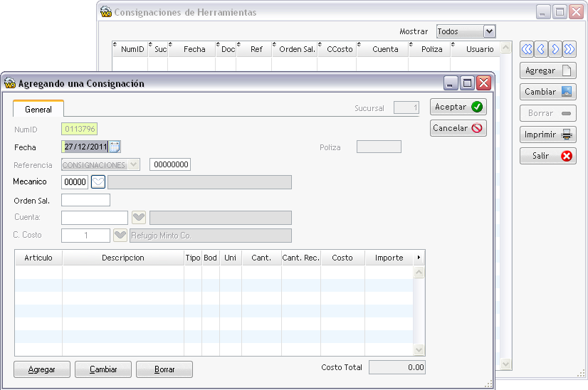
Task: Go to previous record arrow
Action: click(x=541, y=49)
